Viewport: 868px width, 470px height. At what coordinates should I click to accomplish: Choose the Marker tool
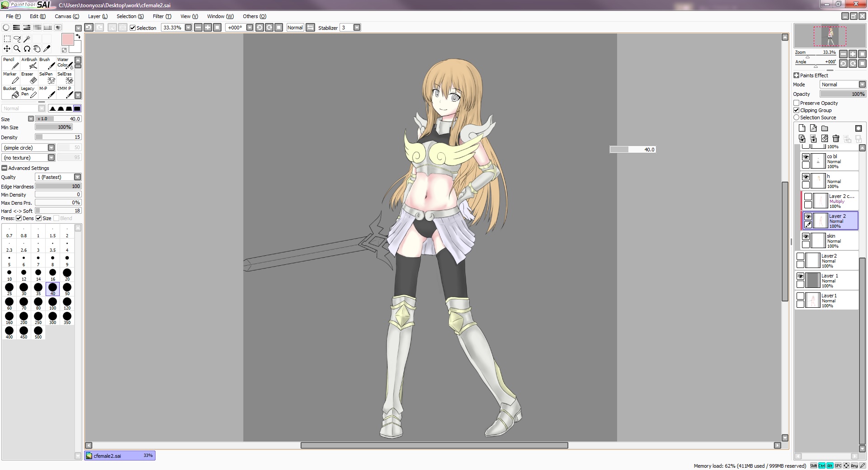click(x=11, y=78)
